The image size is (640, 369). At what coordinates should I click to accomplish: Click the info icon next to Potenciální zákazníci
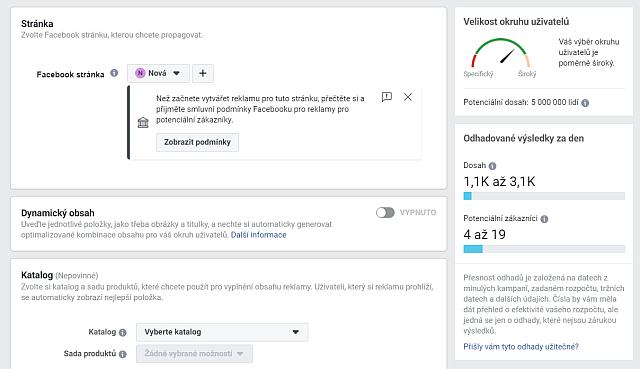pos(544,219)
